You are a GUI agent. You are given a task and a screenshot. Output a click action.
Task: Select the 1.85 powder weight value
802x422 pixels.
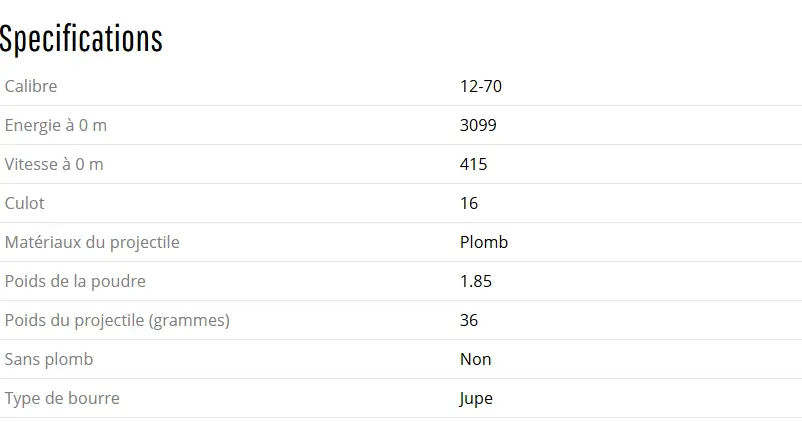[x=476, y=281]
